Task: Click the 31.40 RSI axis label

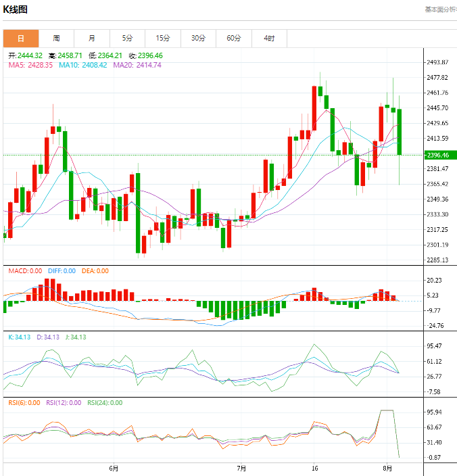Action: point(434,442)
